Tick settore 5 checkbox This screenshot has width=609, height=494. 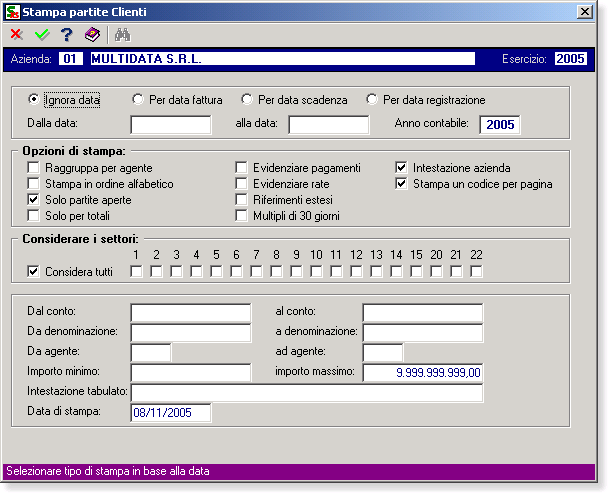coord(216,271)
